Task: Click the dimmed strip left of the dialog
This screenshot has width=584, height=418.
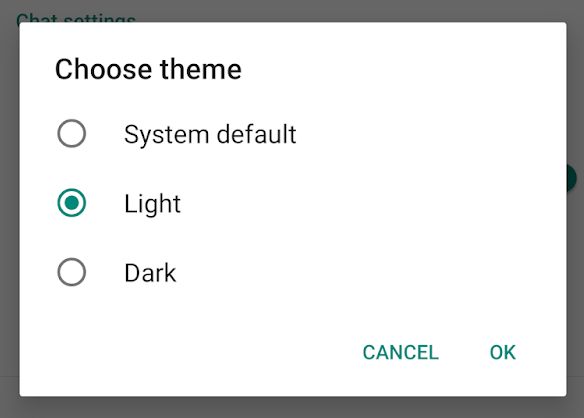Action: [x=9, y=209]
